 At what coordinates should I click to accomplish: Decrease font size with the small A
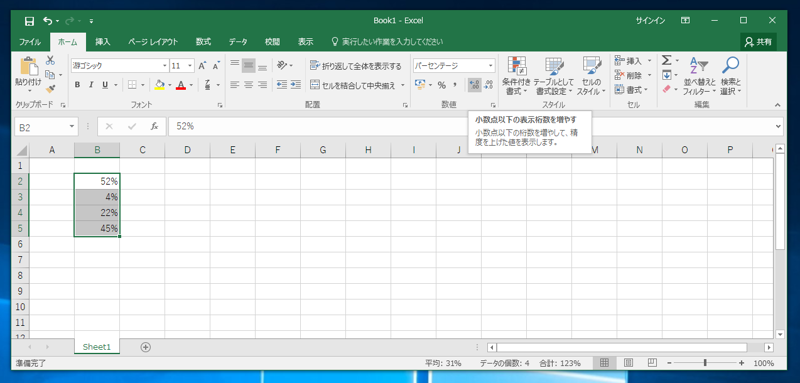[x=216, y=66]
